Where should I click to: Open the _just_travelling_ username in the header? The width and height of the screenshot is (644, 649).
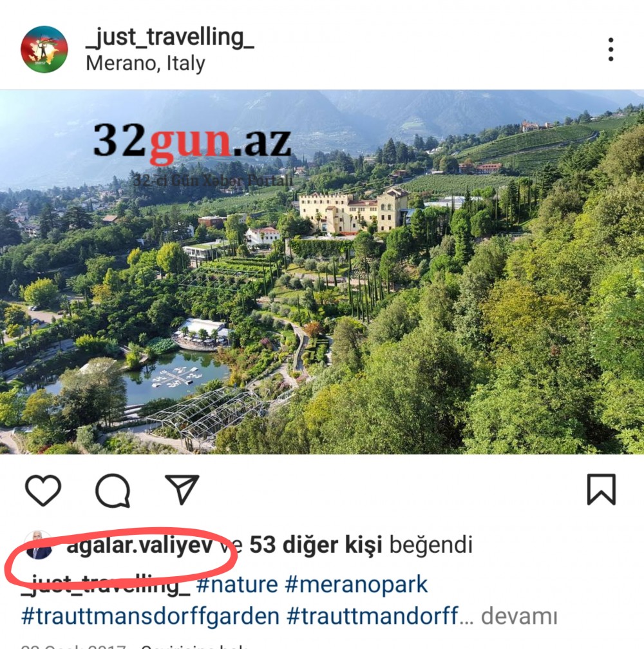(x=170, y=37)
